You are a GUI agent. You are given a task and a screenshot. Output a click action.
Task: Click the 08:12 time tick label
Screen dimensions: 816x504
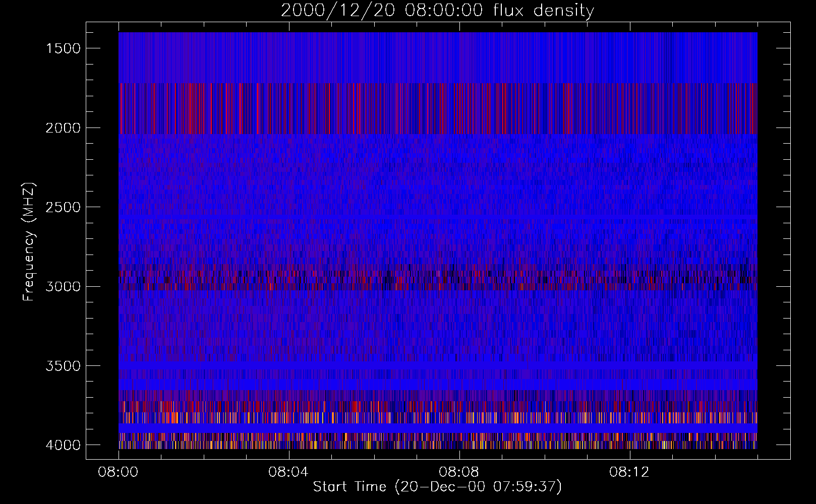click(629, 472)
